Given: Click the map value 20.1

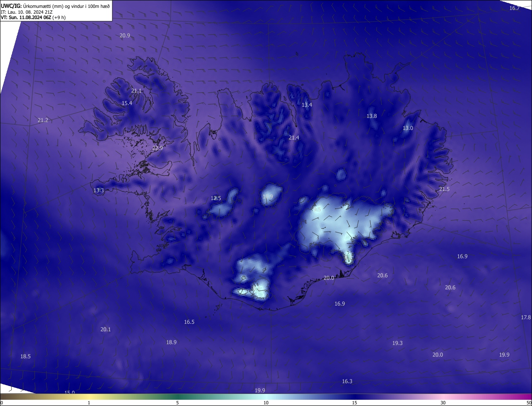Looking at the screenshot, I should 106,330.
